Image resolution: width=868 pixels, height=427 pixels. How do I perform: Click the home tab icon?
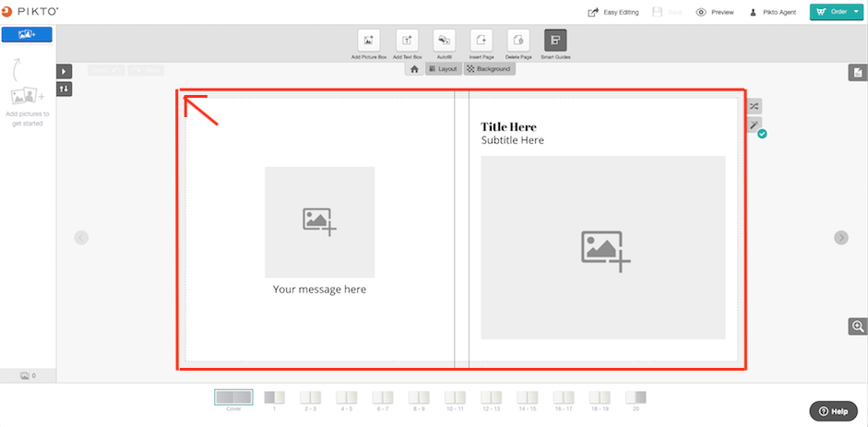[414, 69]
